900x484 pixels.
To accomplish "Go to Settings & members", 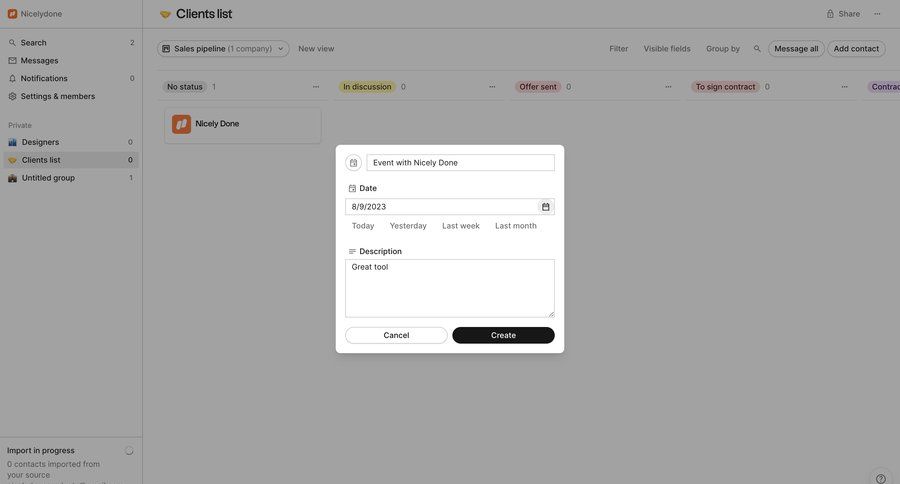I will (x=57, y=97).
